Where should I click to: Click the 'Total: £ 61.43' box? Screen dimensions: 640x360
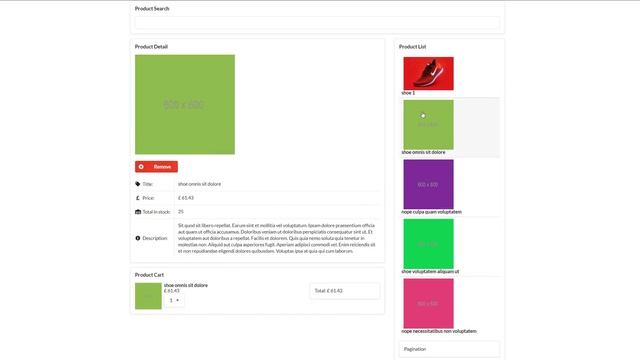[x=344, y=291]
